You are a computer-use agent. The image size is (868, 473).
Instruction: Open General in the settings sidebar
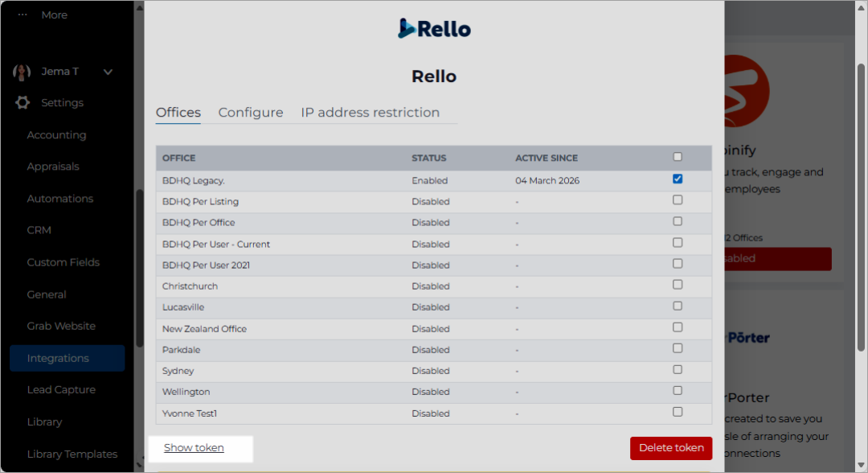(47, 294)
